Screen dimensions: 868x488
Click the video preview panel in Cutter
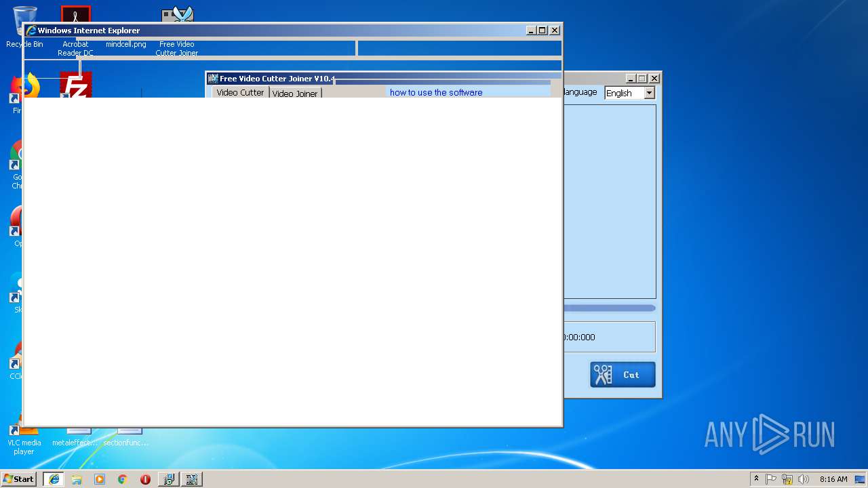point(609,201)
